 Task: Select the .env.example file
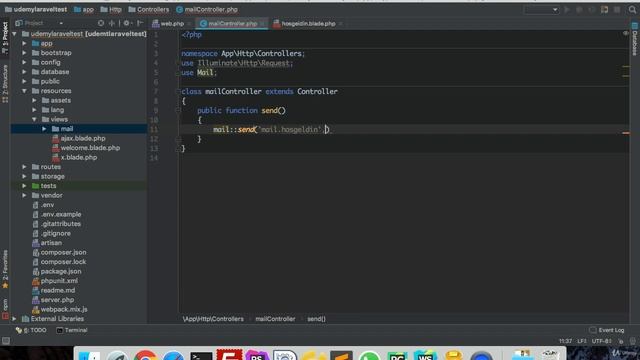57,214
